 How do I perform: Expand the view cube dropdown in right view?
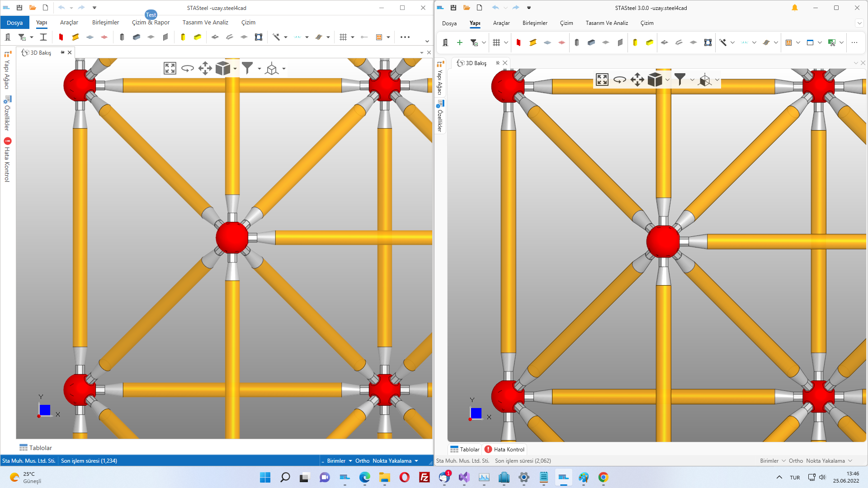click(667, 80)
